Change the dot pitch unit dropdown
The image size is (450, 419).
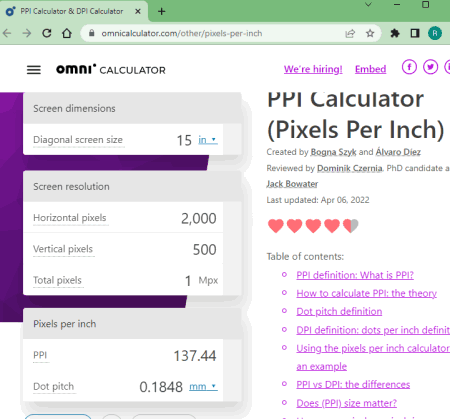(203, 387)
